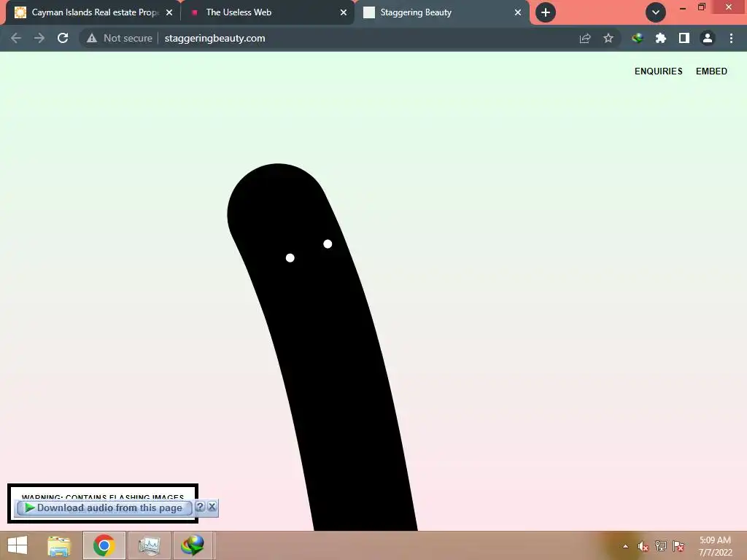Go back to previous page
This screenshot has width=747, height=560.
(16, 38)
